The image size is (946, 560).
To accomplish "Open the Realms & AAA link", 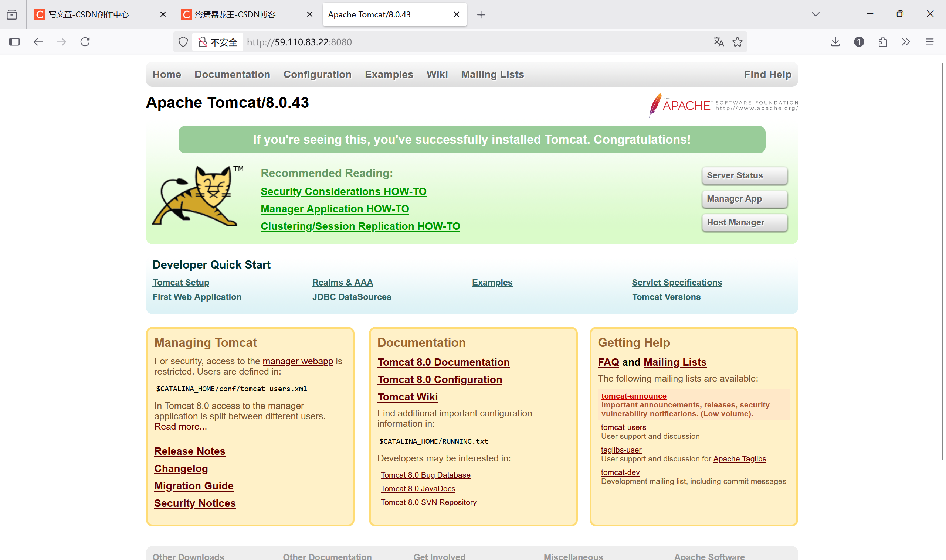I will pyautogui.click(x=343, y=283).
